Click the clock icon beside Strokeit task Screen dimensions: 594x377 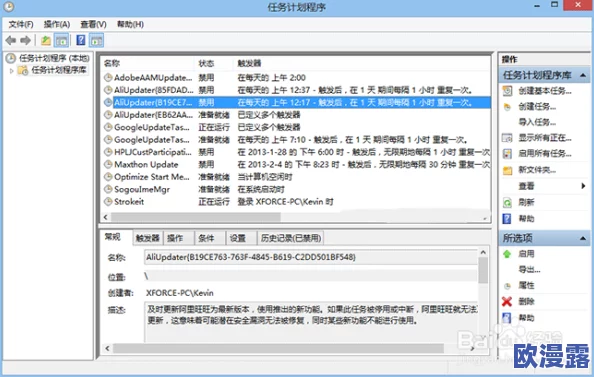point(108,202)
